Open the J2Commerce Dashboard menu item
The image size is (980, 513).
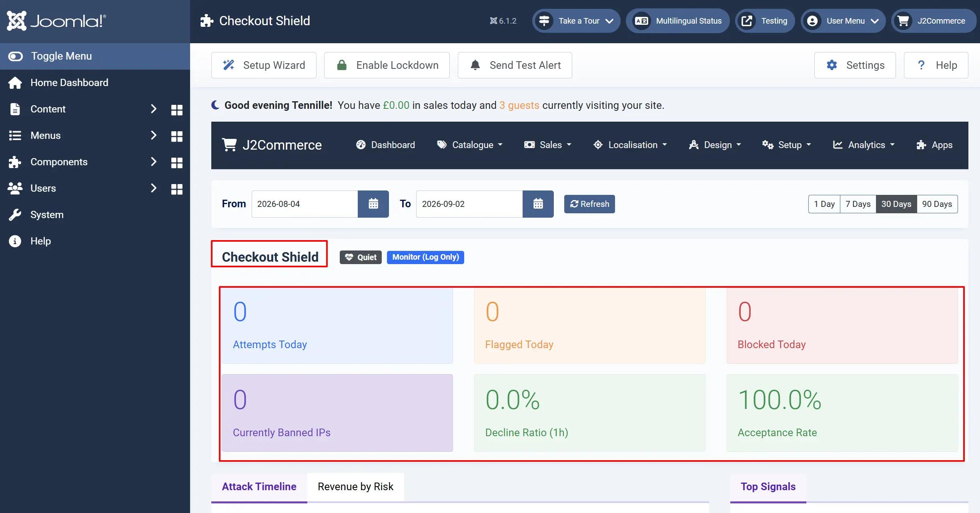pos(385,145)
